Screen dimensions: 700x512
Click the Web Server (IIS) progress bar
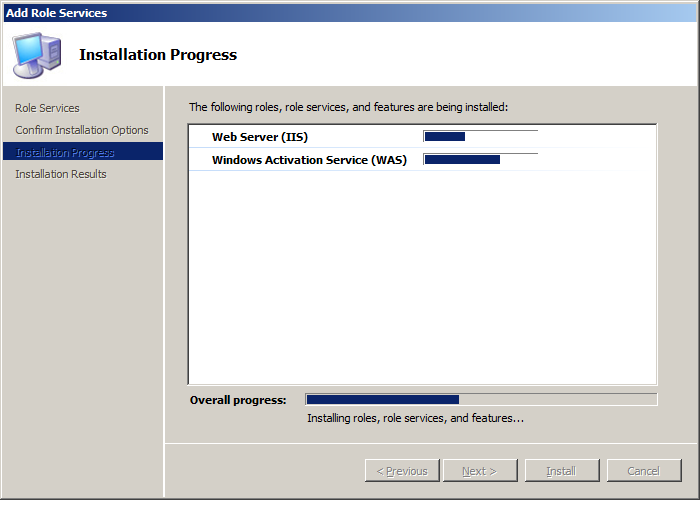480,137
